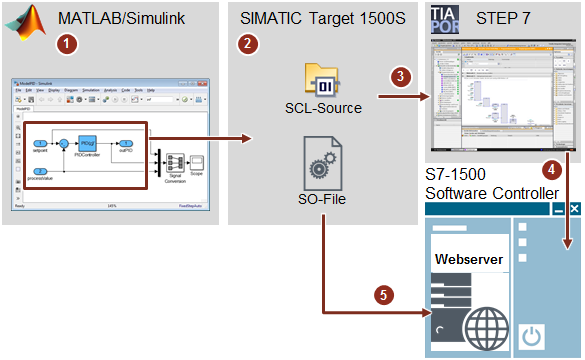This screenshot has width=585, height=360.
Task: Select the Zoom tool in Simulink palette
Action: 18,127
